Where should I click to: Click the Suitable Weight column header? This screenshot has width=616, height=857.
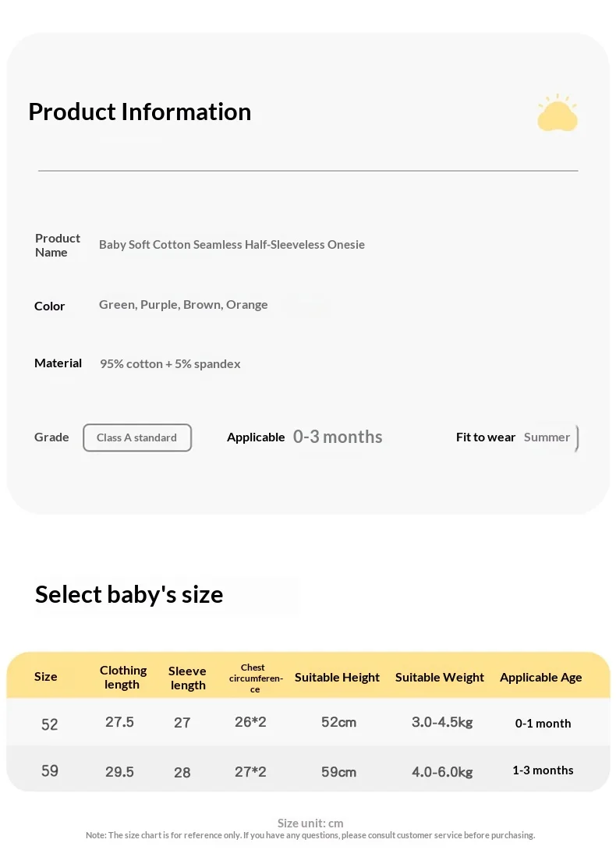coord(440,677)
